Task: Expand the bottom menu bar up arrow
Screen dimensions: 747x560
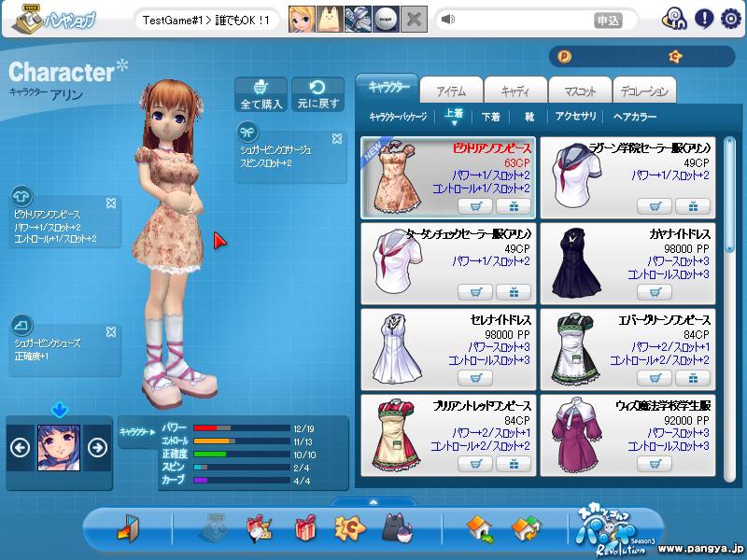Action: [373, 502]
